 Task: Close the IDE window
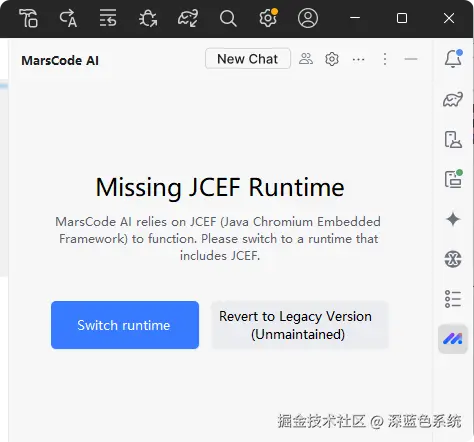click(x=449, y=18)
